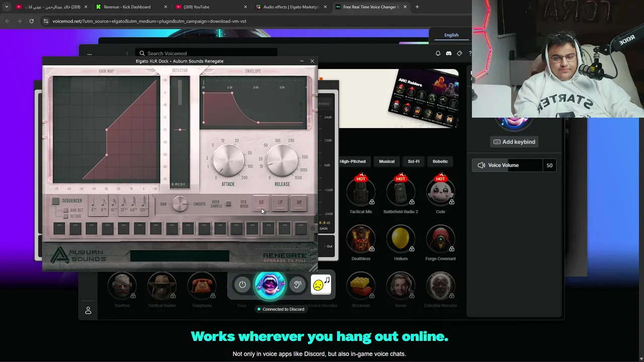Toggle the voice changer power button
Viewport: 644px width, 362px height.
(242, 285)
